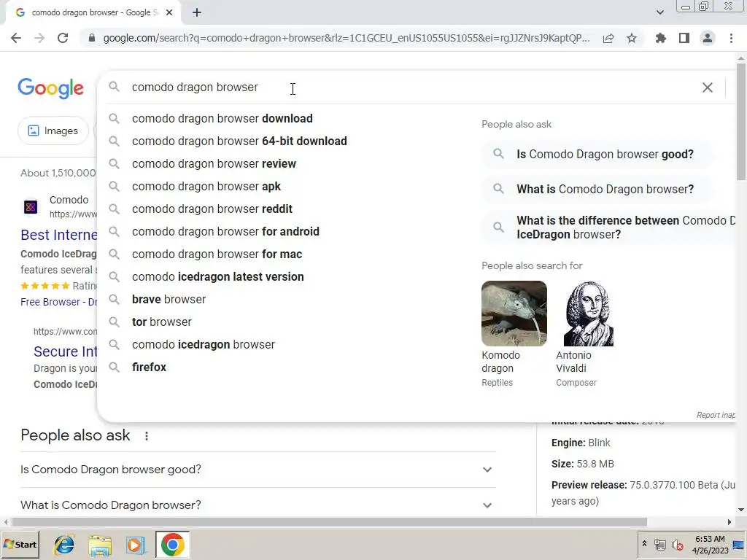The width and height of the screenshot is (747, 560).
Task: Show hidden system tray icons
Action: 644,544
